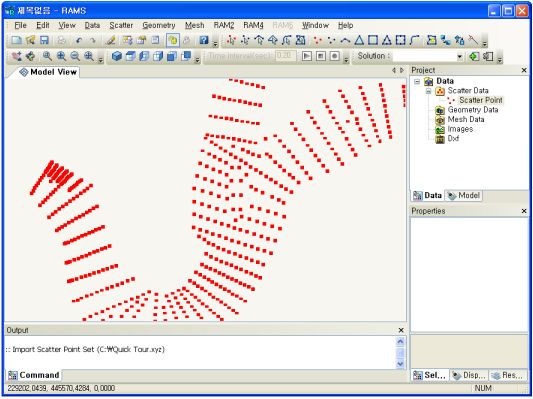Collapse the Data root tree node
This screenshot has height=399, width=533.
tap(417, 82)
